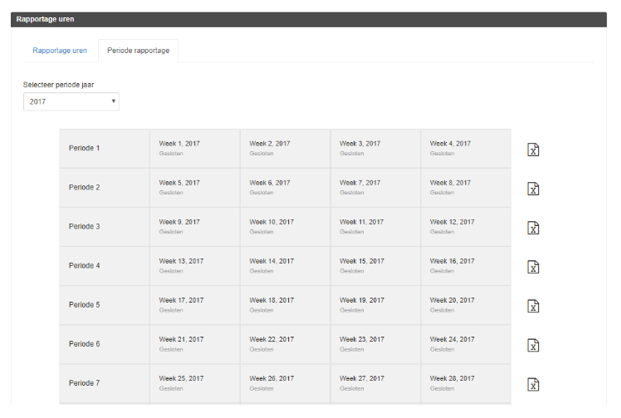Choose the Week 9, 2017 cell
The height and width of the screenshot is (418, 621).
[195, 227]
